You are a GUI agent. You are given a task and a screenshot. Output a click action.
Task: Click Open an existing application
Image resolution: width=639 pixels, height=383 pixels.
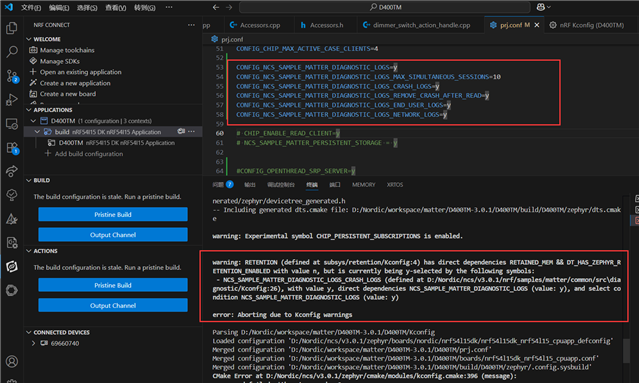81,72
